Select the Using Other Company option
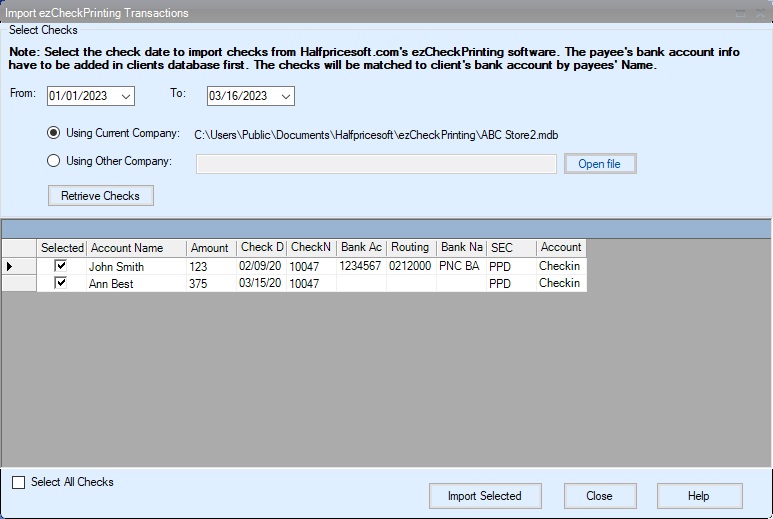 tap(54, 161)
